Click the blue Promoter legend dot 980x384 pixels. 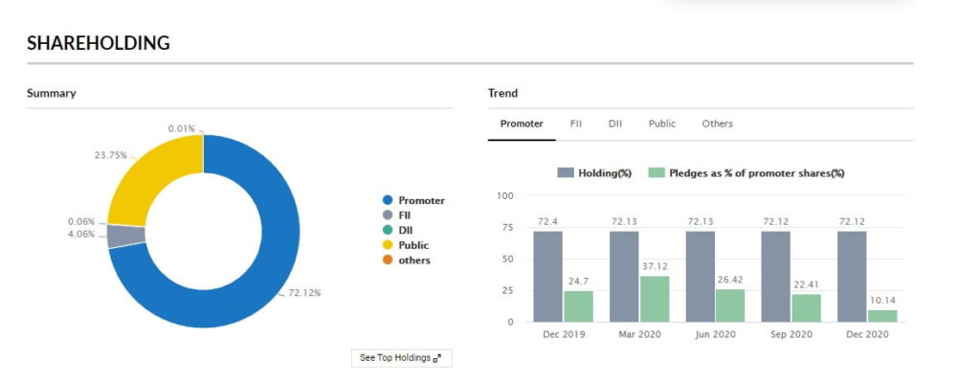(x=388, y=200)
